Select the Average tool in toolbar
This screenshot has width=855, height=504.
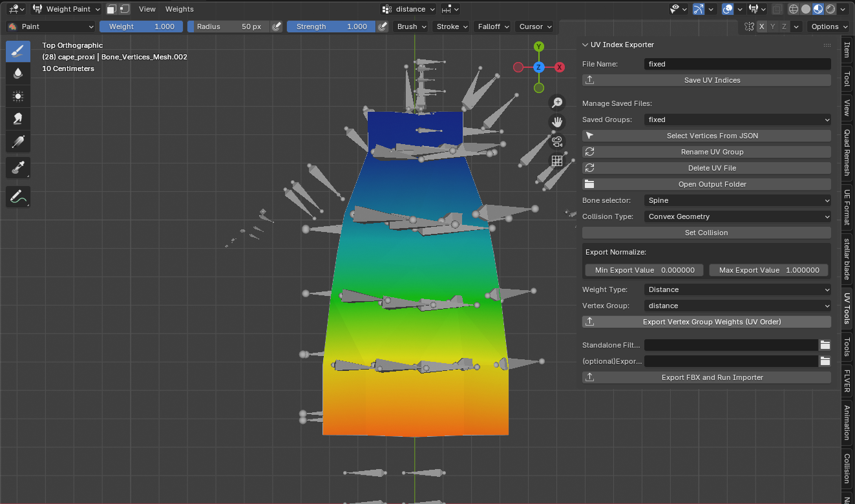click(18, 96)
